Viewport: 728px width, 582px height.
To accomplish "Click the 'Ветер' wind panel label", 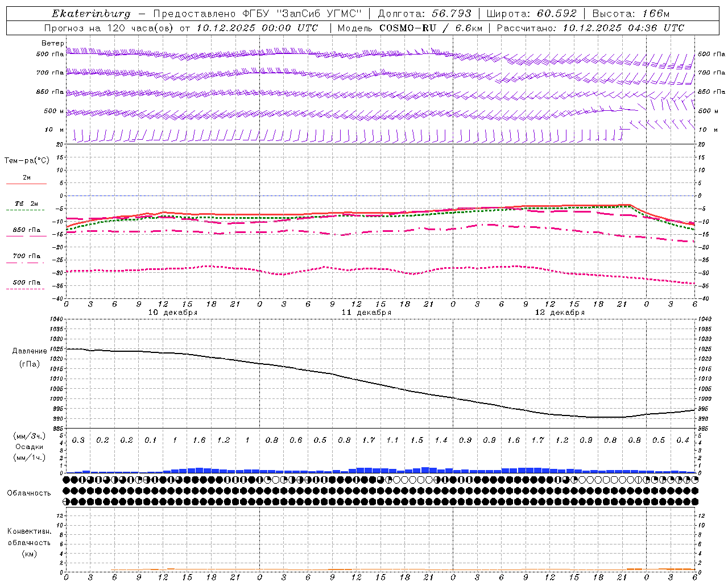I will tap(52, 43).
